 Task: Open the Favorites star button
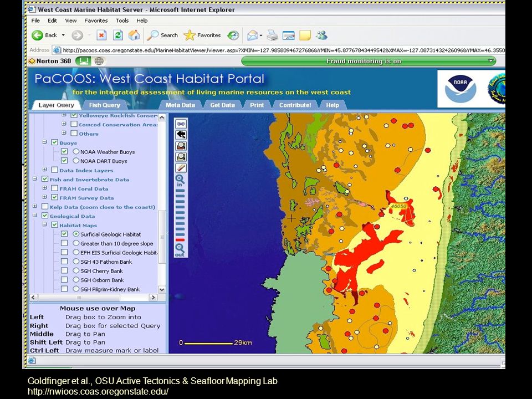coord(202,35)
